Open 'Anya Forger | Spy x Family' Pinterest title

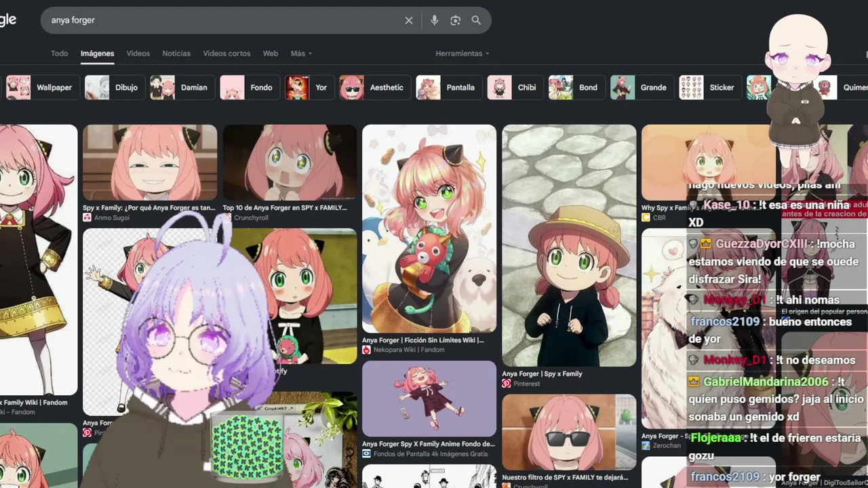point(542,374)
